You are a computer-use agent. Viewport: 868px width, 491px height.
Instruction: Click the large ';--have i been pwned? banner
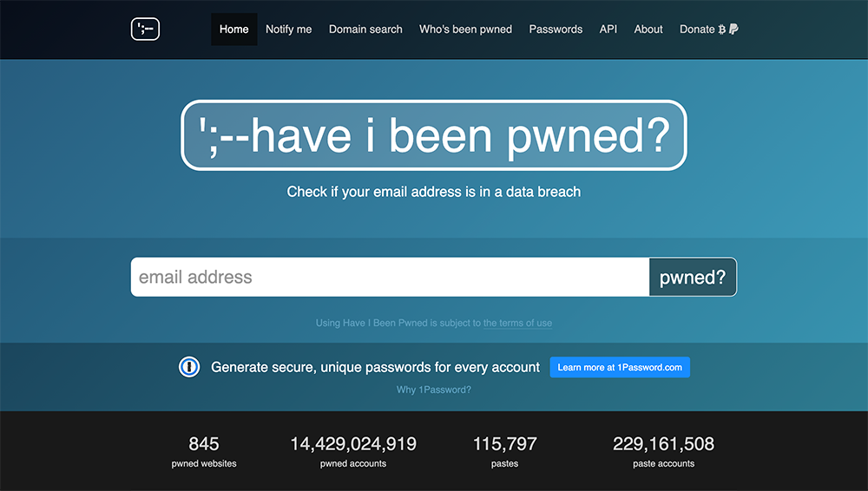434,135
